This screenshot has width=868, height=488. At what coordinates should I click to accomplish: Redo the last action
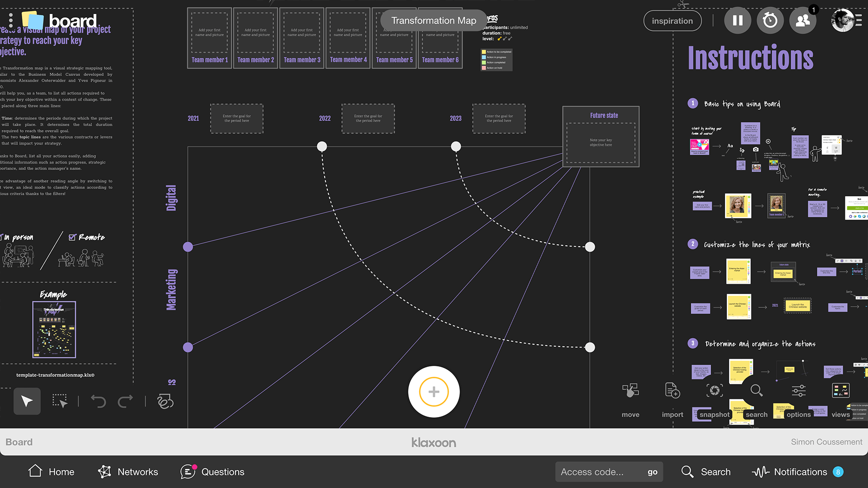pos(126,401)
